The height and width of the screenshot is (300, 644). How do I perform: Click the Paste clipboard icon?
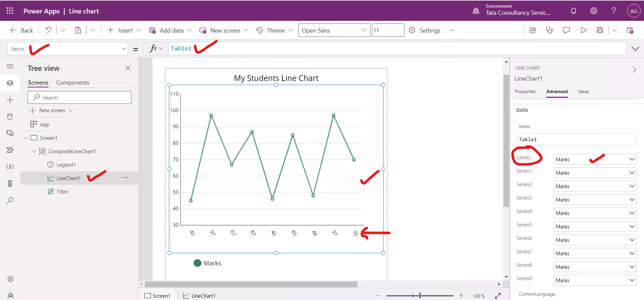[78, 30]
